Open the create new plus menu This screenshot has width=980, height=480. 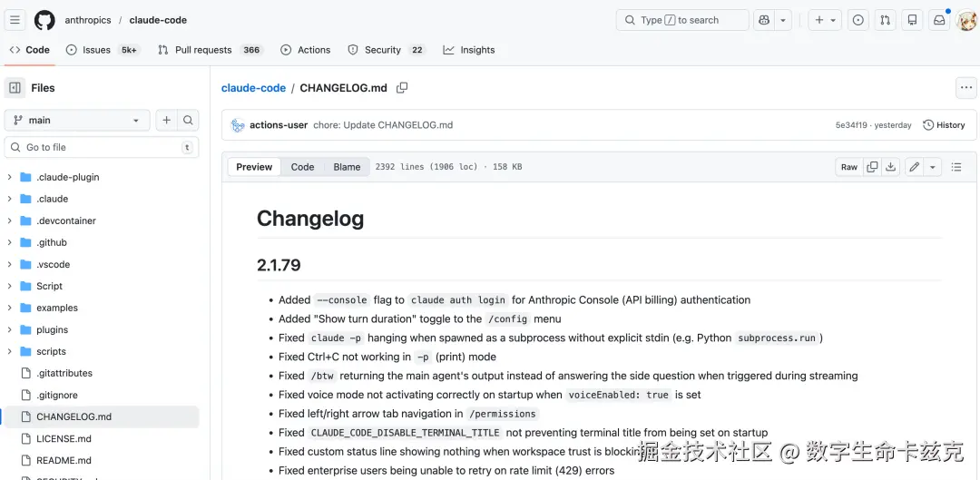825,20
